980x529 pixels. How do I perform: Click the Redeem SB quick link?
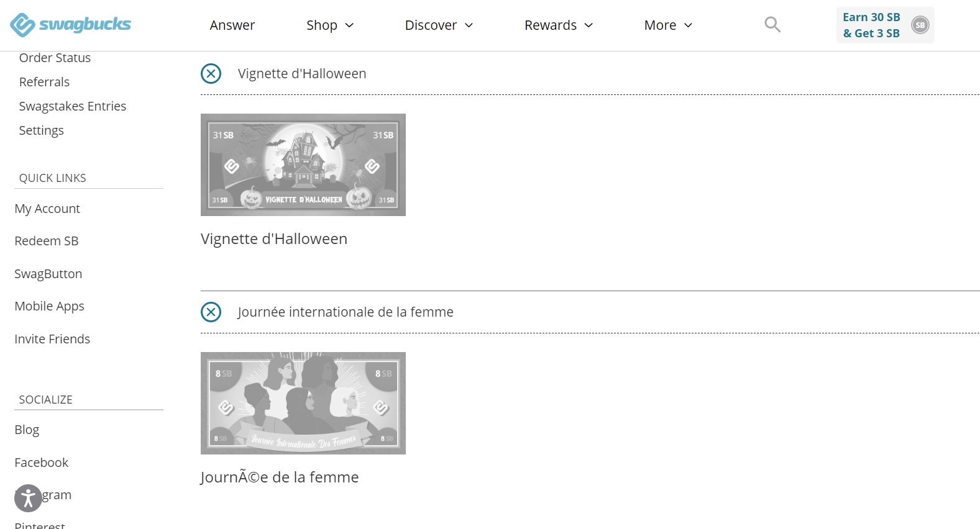tap(47, 241)
